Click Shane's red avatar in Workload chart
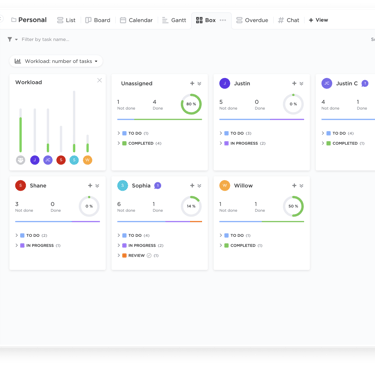375x366 pixels. pyautogui.click(x=61, y=160)
